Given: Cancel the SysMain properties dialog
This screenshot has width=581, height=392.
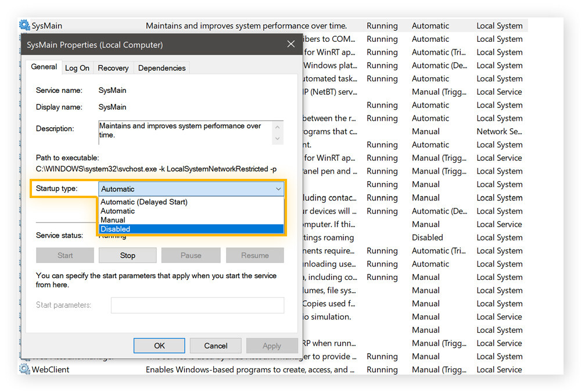Looking at the screenshot, I should point(216,344).
